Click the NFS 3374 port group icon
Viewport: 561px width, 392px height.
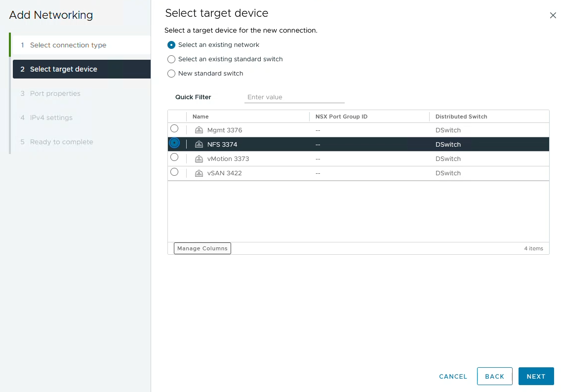[199, 145]
